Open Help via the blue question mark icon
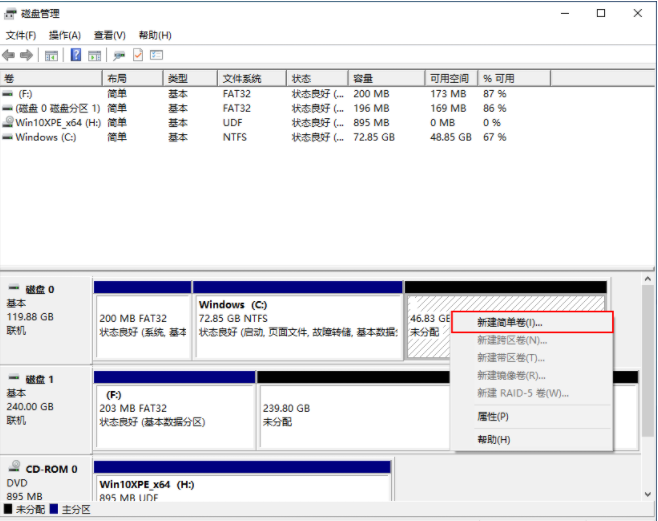658x521 pixels. (x=75, y=55)
